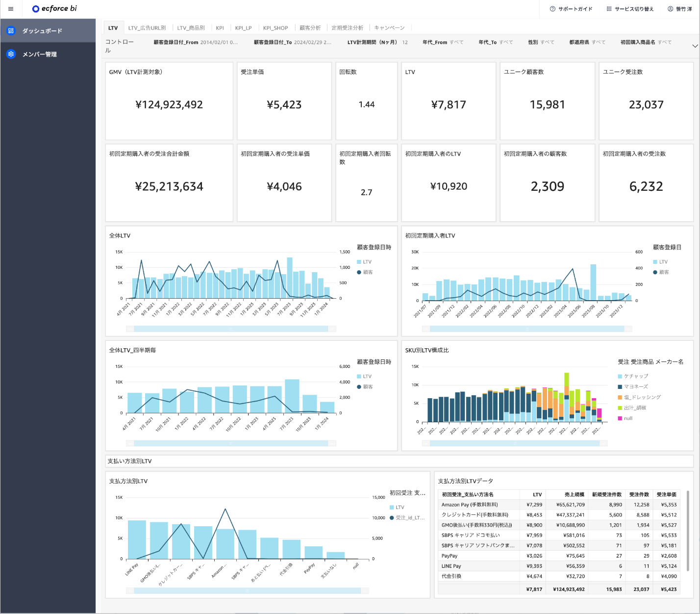Click the 全体LTV chart range slider
The height and width of the screenshot is (614, 700).
tap(230, 329)
